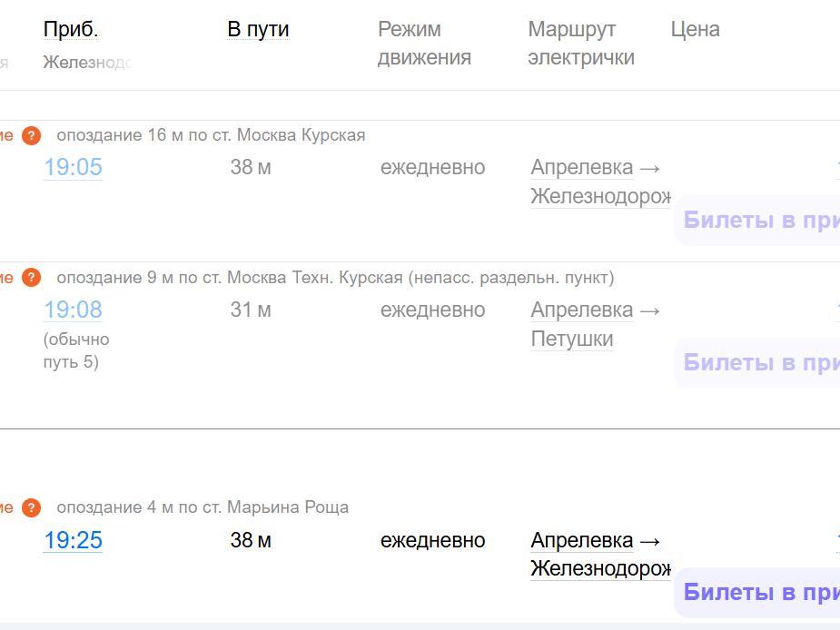Screen dimensions: 840x630
Task: Click Железнодорожная in the 19:25 train route
Action: click(x=599, y=569)
